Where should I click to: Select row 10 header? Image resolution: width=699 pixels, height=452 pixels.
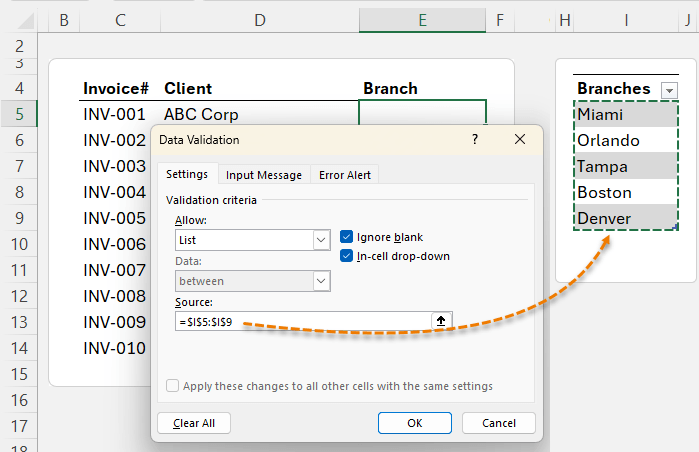[19, 244]
